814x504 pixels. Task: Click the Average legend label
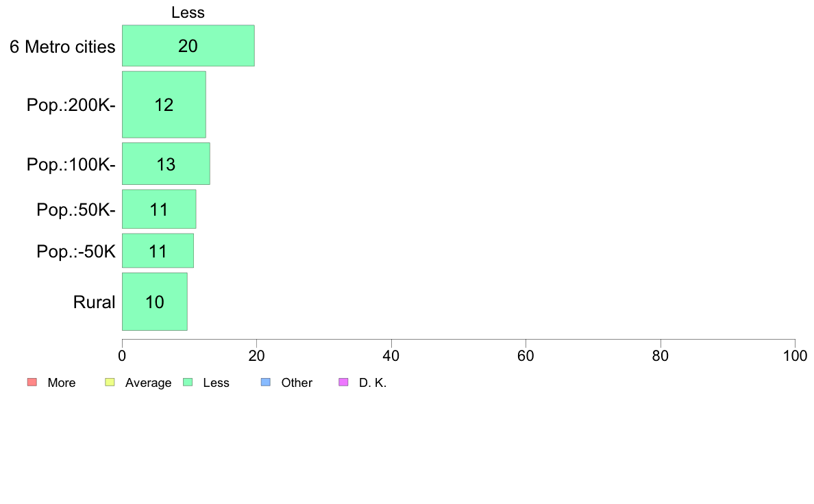148,383
